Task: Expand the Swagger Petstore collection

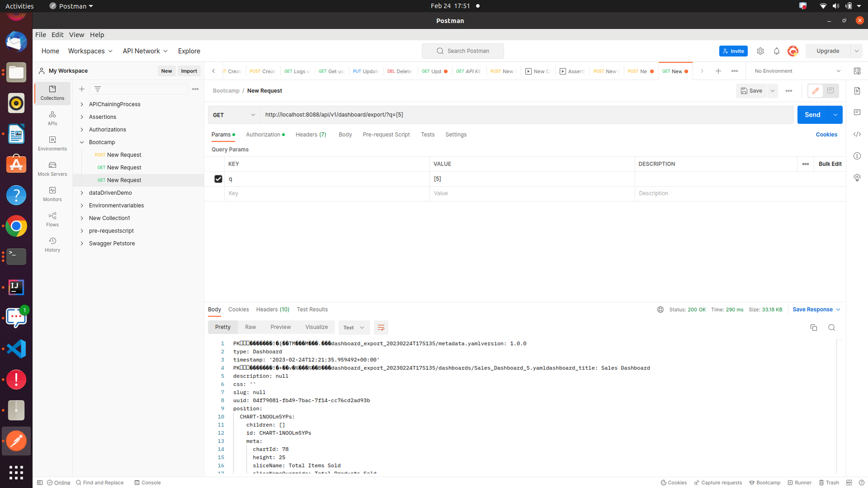Action: [82, 244]
